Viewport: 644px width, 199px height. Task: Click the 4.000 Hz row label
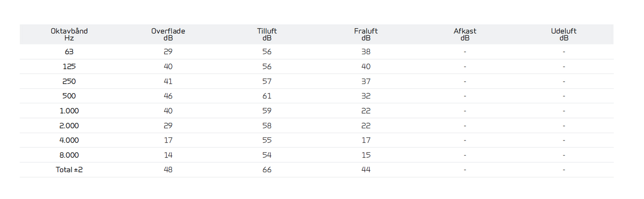click(x=69, y=140)
